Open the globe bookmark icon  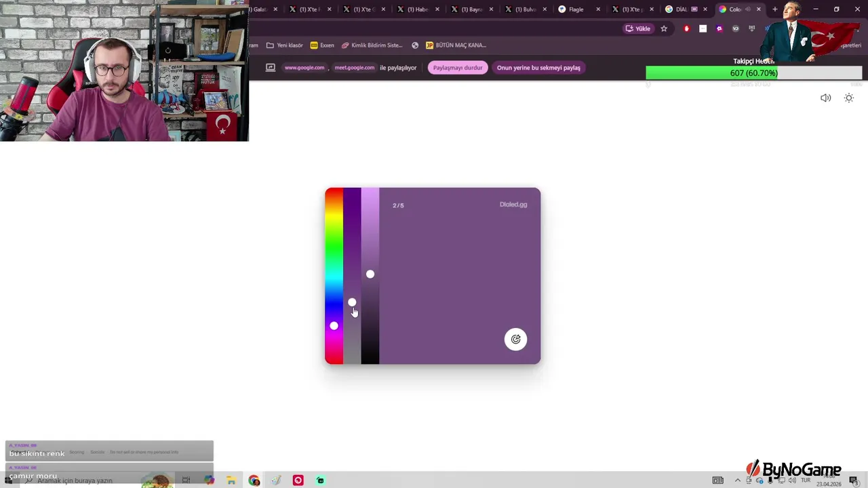pyautogui.click(x=415, y=45)
